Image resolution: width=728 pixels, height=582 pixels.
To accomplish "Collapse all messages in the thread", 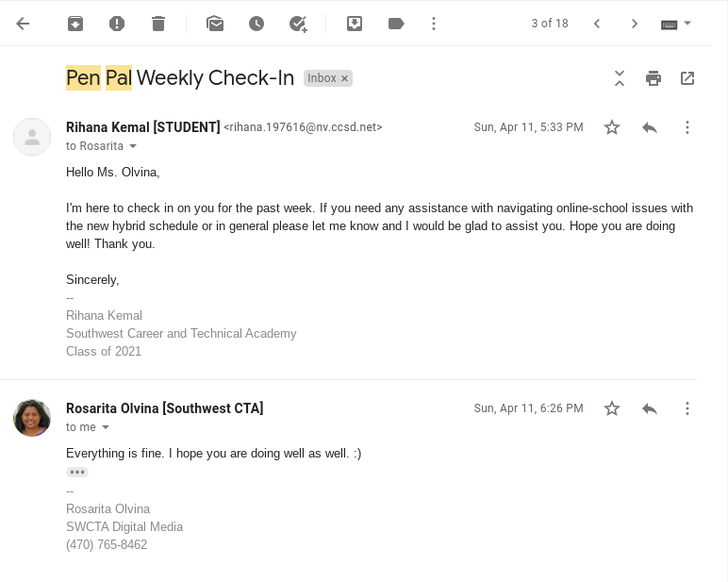I will coord(620,78).
